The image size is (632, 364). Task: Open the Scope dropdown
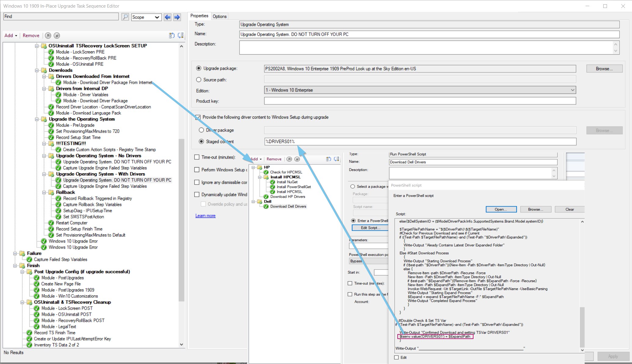click(146, 17)
